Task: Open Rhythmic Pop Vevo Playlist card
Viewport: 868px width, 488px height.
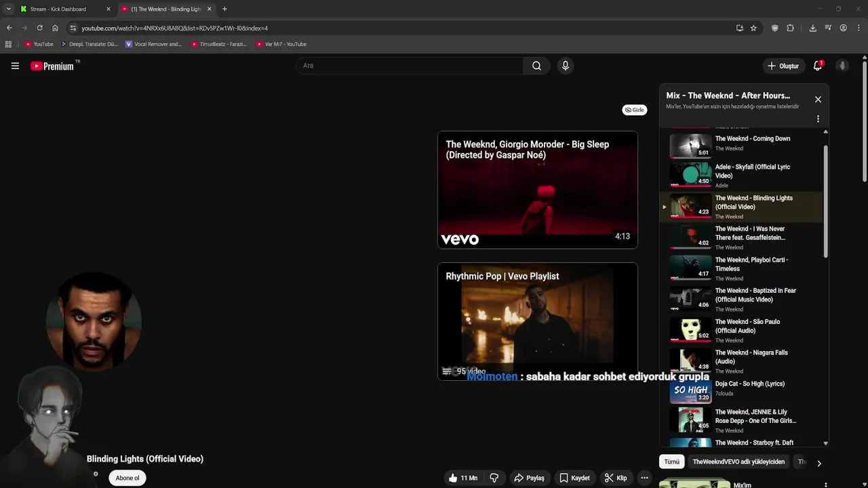Action: (x=538, y=321)
